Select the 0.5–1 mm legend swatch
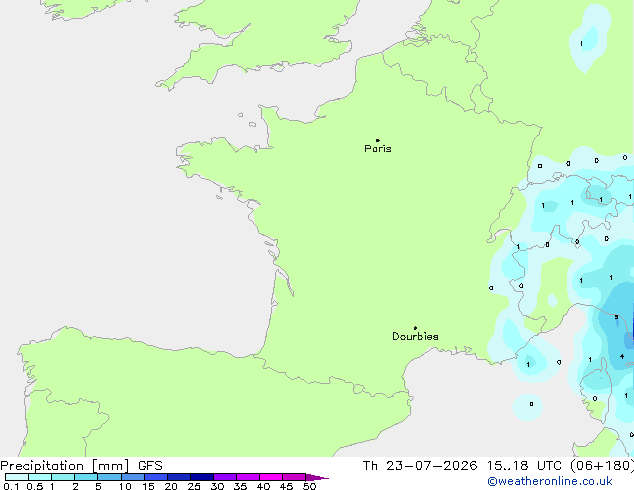634x490 pixels. click(x=40, y=477)
